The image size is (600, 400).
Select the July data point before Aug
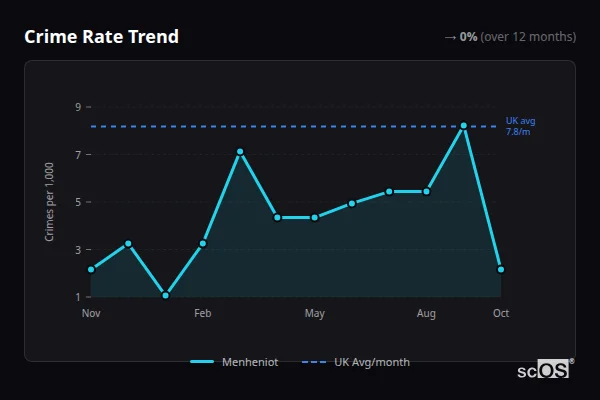[389, 191]
